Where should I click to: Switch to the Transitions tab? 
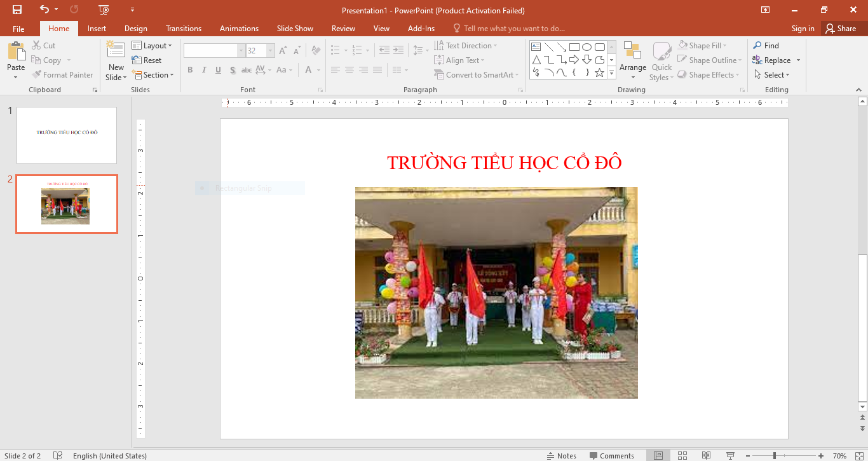tap(183, 29)
